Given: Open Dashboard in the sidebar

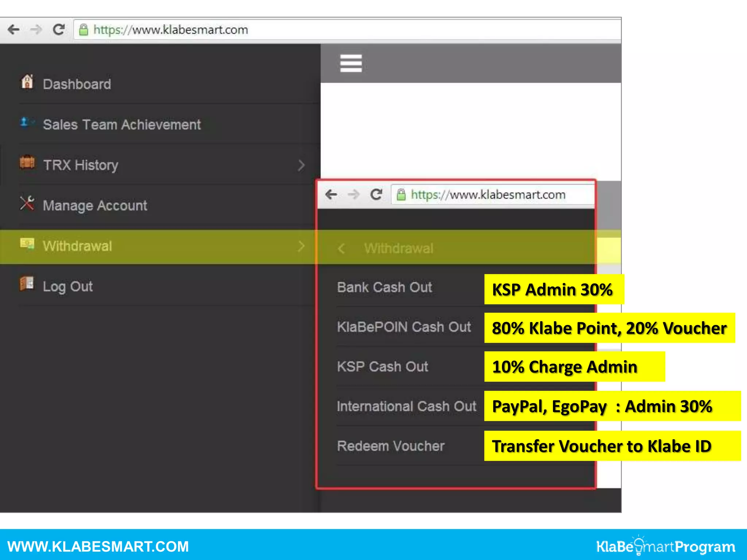Looking at the screenshot, I should tap(77, 84).
